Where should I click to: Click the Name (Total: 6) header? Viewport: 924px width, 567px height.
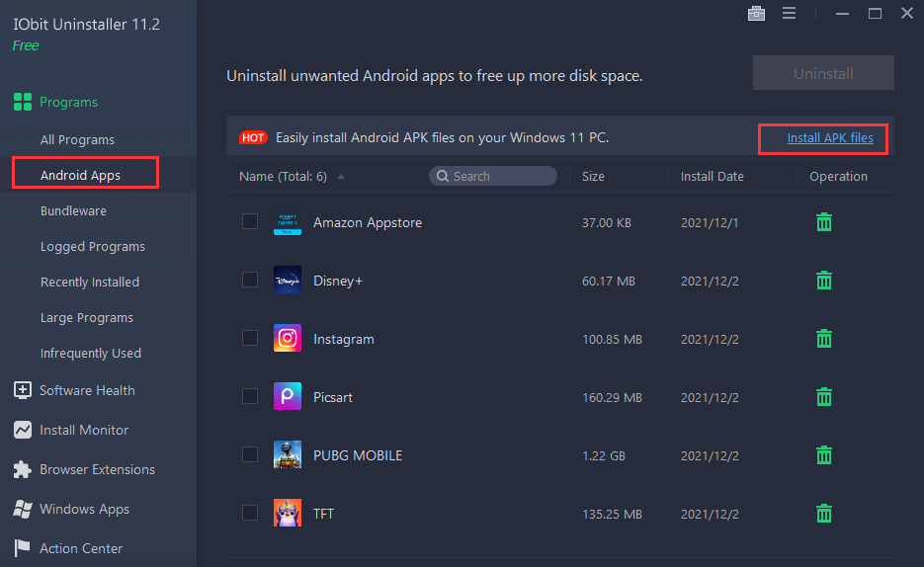tap(283, 176)
